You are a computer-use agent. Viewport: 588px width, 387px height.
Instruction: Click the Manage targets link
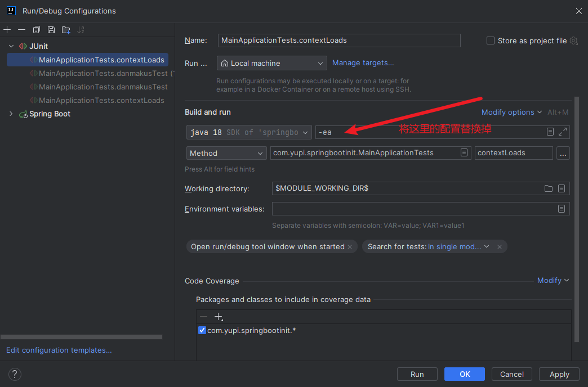click(363, 63)
